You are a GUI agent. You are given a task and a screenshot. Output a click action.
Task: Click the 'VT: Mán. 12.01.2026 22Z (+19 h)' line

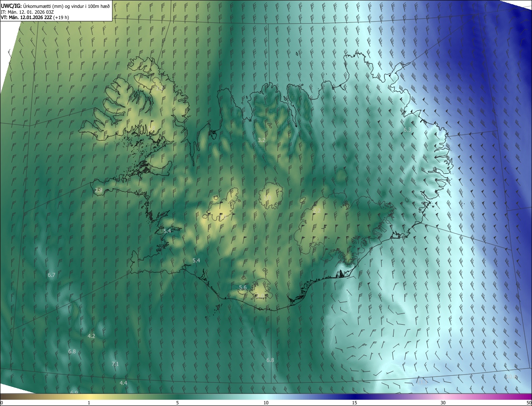coord(36,18)
